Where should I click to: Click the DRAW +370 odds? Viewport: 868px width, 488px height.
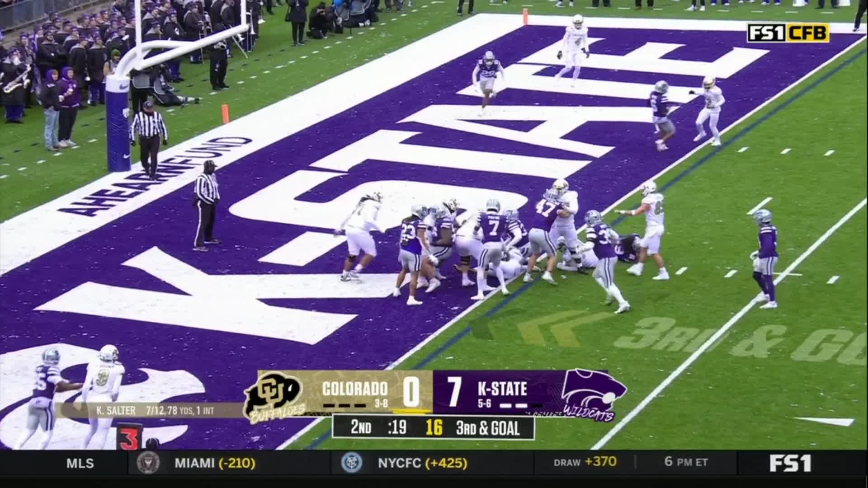[585, 462]
